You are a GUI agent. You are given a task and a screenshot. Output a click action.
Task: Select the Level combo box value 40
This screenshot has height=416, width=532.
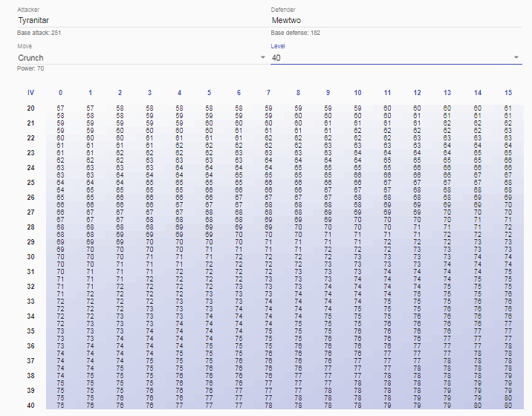click(x=396, y=58)
